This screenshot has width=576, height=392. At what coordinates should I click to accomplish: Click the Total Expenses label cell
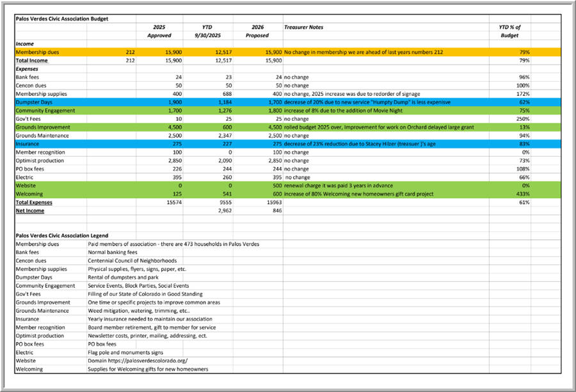pos(35,202)
